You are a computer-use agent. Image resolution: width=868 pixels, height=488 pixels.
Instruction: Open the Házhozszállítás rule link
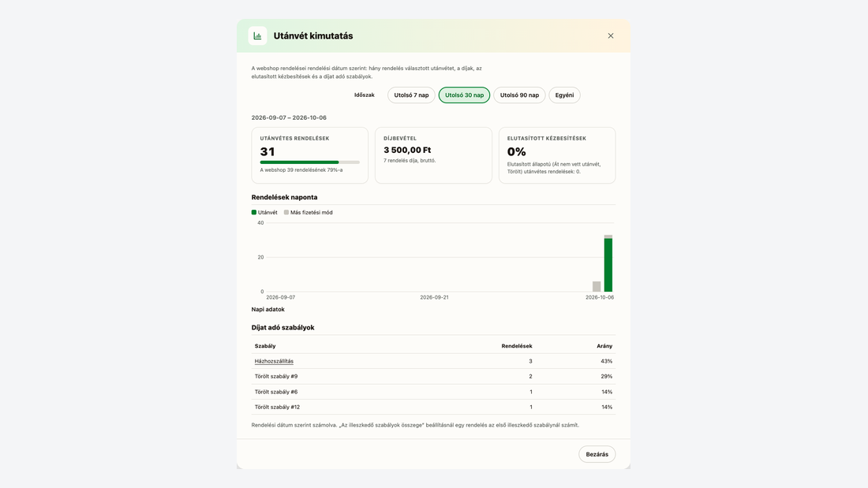(x=274, y=361)
